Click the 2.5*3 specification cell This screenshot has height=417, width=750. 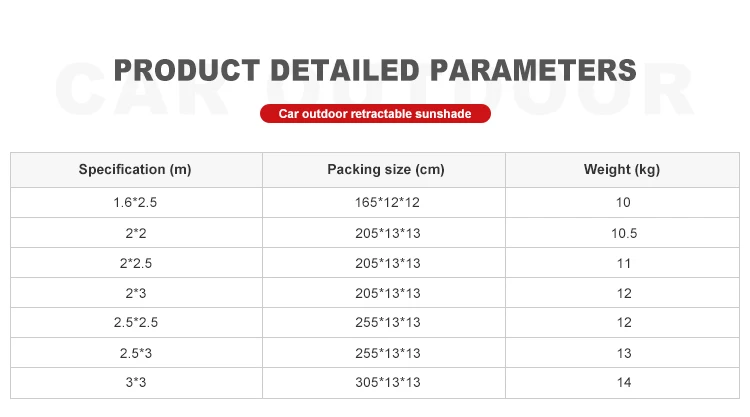click(x=135, y=352)
